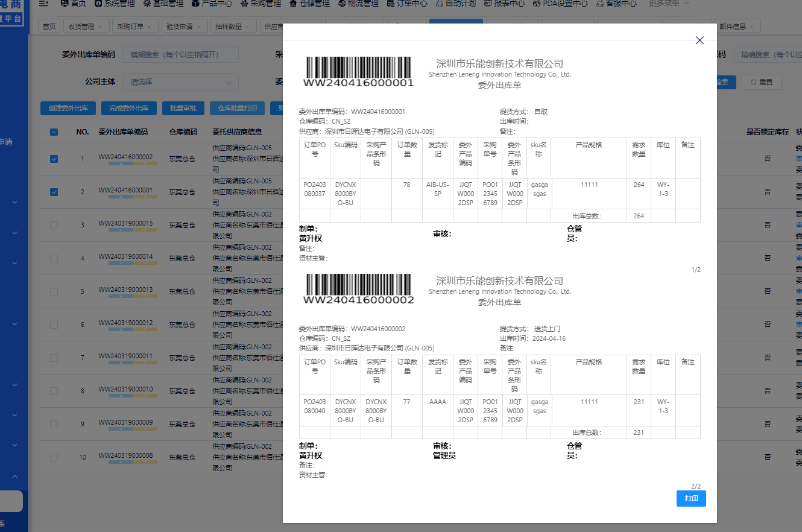Image resolution: width=802 pixels, height=532 pixels.
Task: Click the 报表中心 menu icon
Action: (488, 4)
